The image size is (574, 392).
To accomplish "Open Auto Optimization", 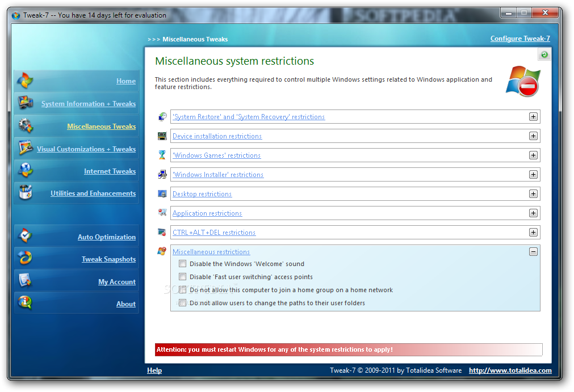I will (x=107, y=237).
